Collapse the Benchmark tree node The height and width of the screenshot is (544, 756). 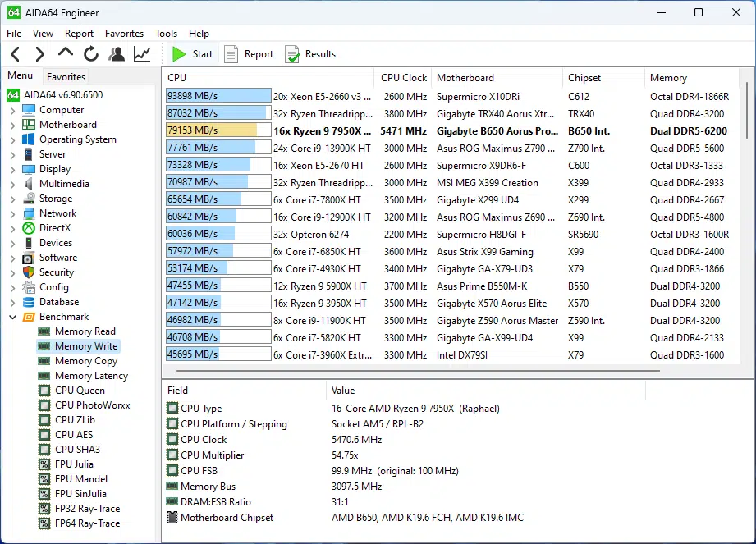[12, 317]
